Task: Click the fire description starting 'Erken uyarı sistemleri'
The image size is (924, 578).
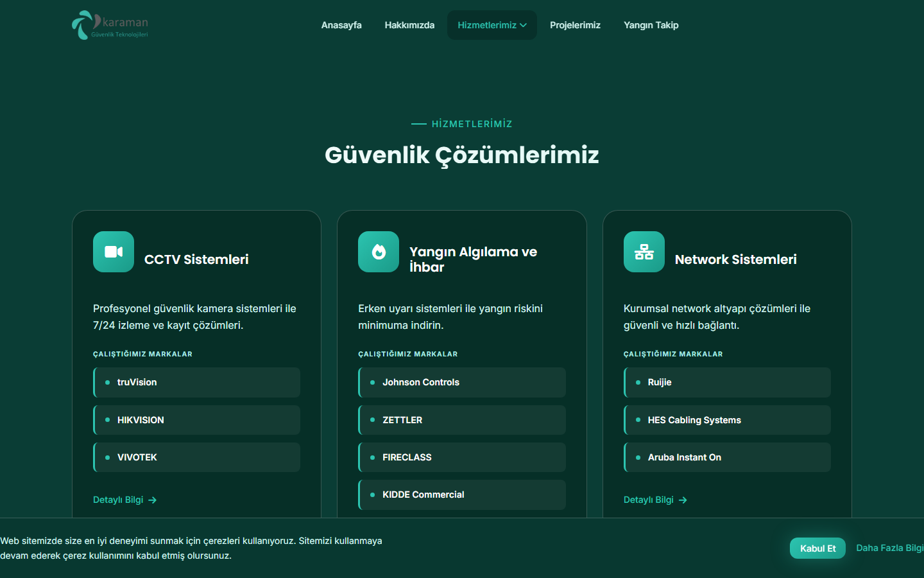Action: click(x=450, y=317)
